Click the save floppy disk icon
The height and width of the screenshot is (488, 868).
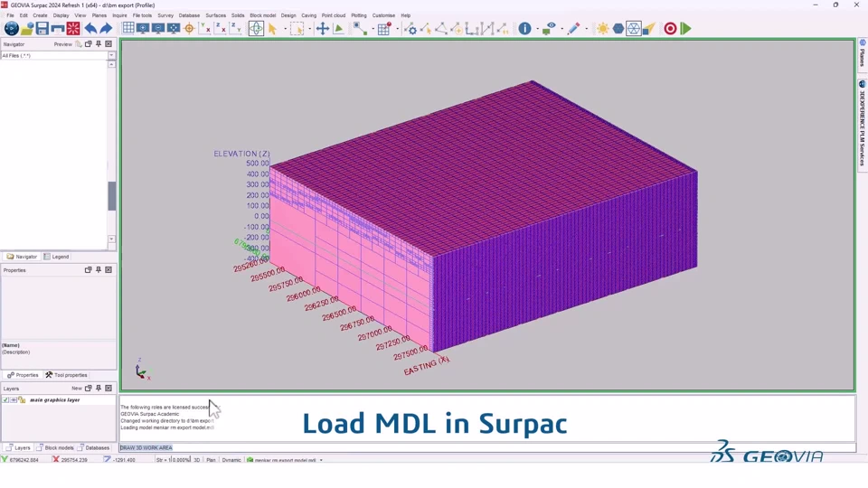click(x=42, y=29)
